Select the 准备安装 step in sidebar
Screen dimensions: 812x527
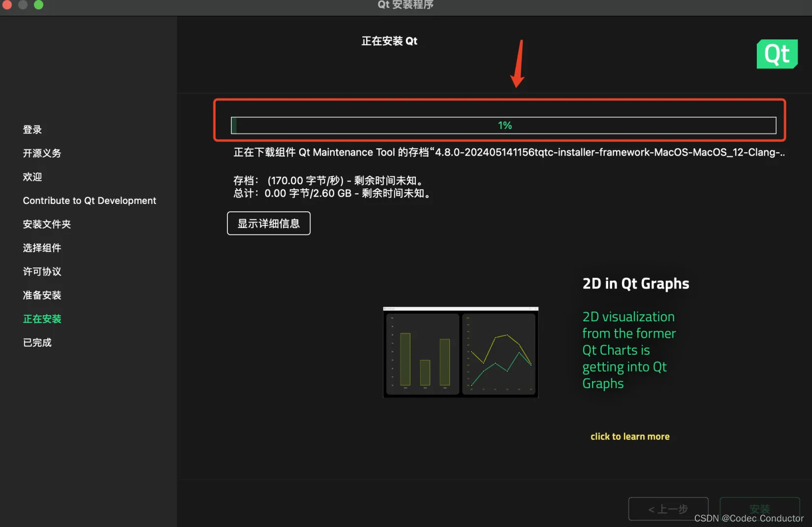click(42, 295)
